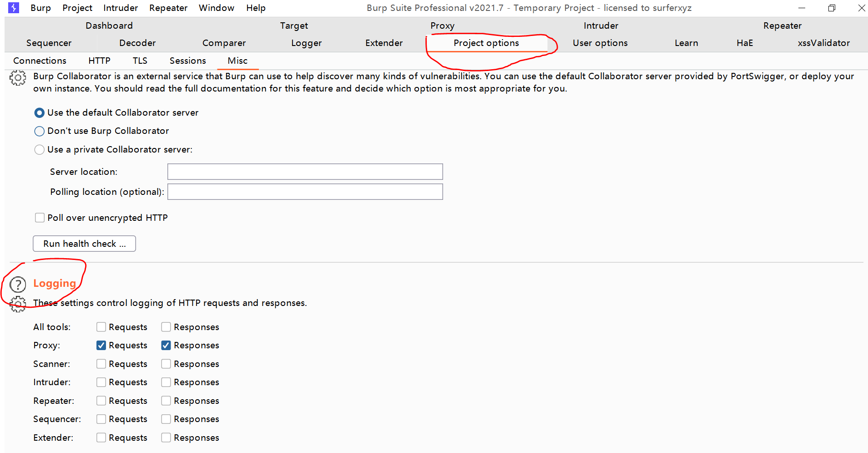Disable Proxy Responses logging checkbox
Screen dimensions: 868x453
(166, 345)
